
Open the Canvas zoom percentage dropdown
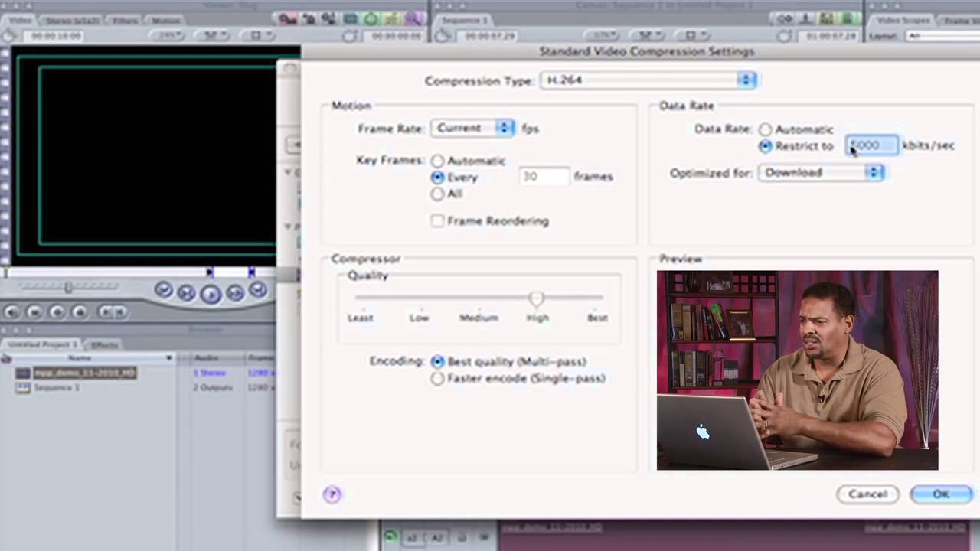(x=601, y=36)
